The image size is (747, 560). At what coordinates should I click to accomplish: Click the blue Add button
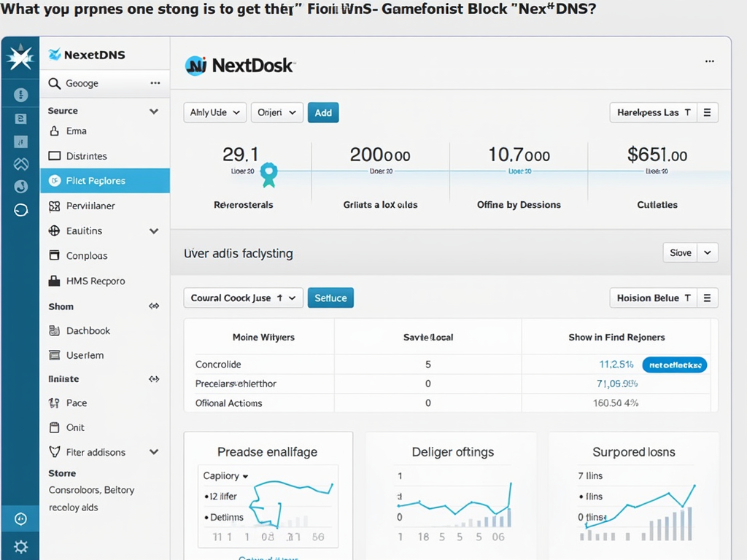point(323,112)
